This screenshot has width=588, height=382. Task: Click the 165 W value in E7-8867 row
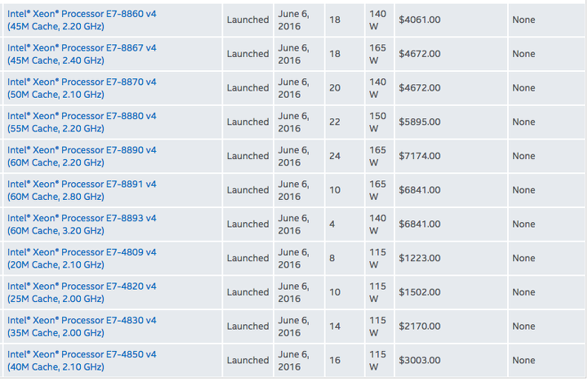[x=377, y=54]
